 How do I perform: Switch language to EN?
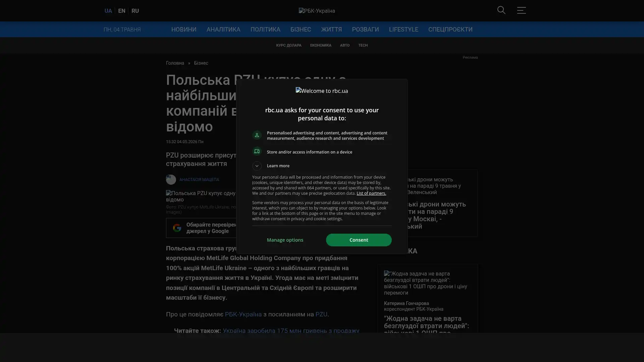point(122,11)
